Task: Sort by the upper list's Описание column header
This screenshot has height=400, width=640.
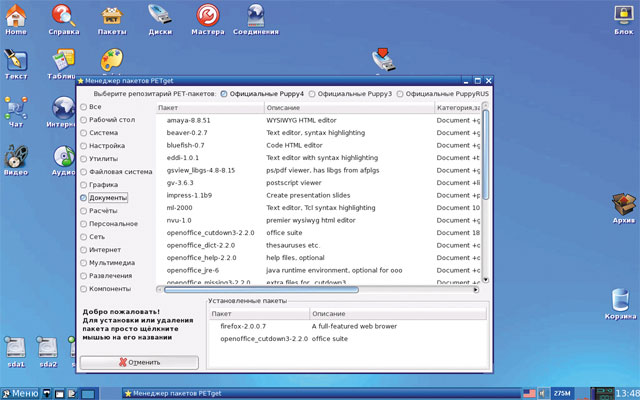Action: 349,108
